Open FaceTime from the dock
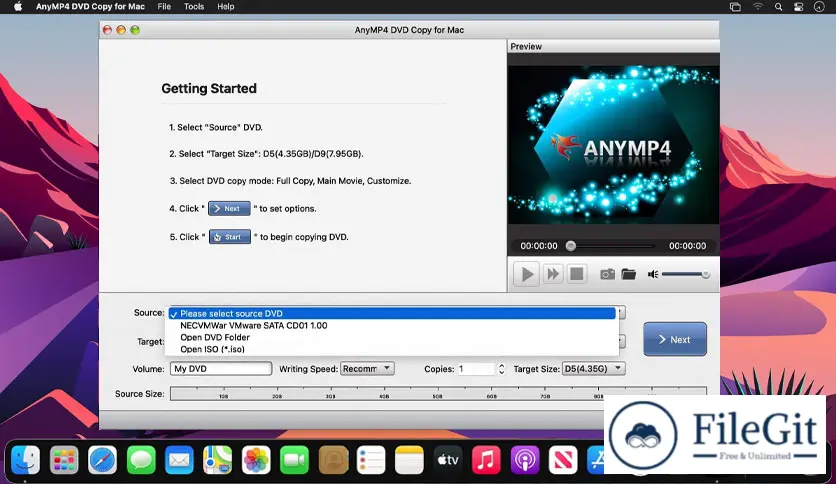Screen dimensions: 836x484 click(x=294, y=460)
